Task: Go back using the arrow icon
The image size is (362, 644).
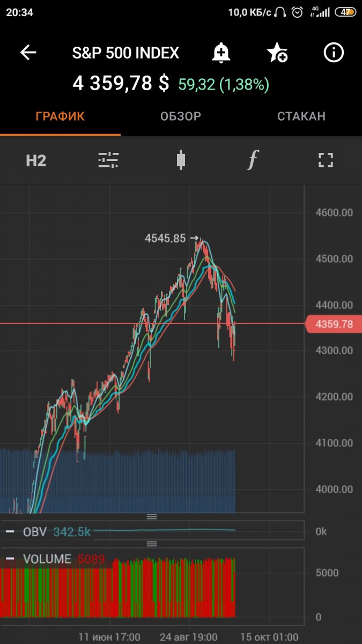Action: (x=28, y=53)
